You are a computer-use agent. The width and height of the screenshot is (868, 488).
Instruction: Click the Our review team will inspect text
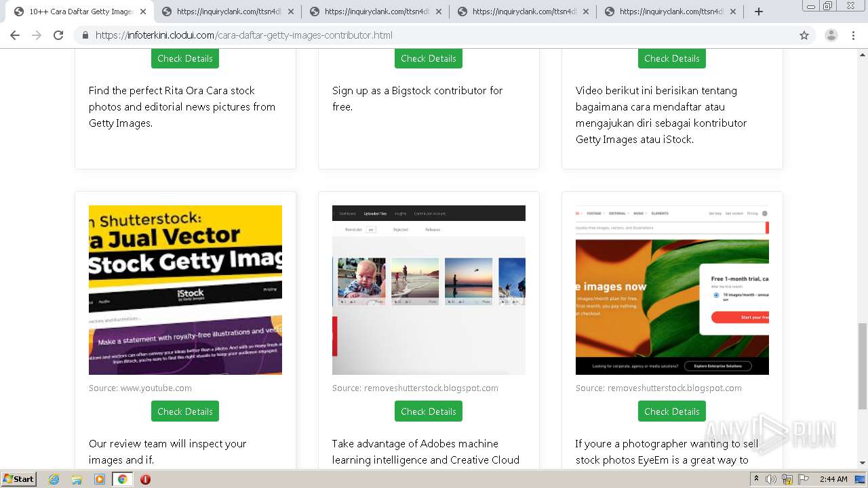pyautogui.click(x=167, y=451)
